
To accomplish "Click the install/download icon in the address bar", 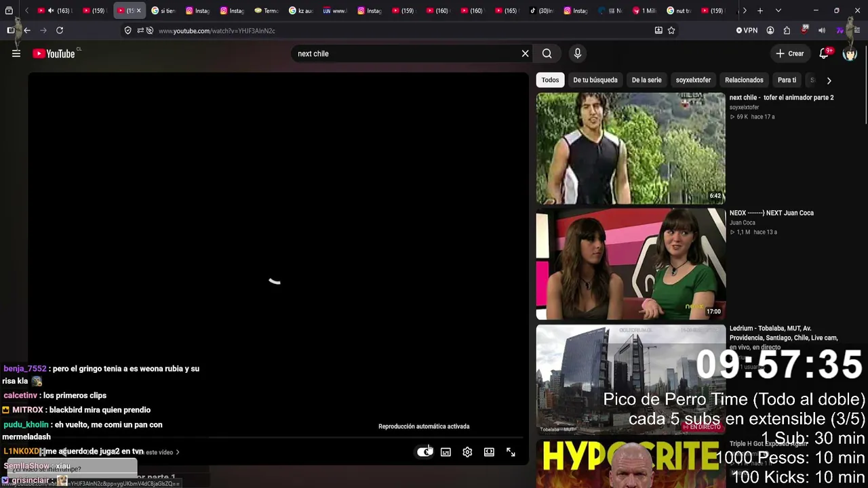I will (658, 30).
